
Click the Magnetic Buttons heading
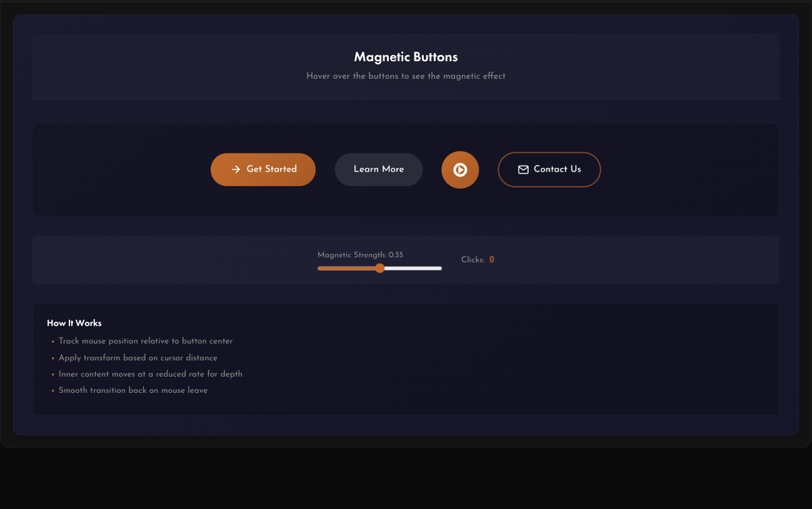point(406,57)
